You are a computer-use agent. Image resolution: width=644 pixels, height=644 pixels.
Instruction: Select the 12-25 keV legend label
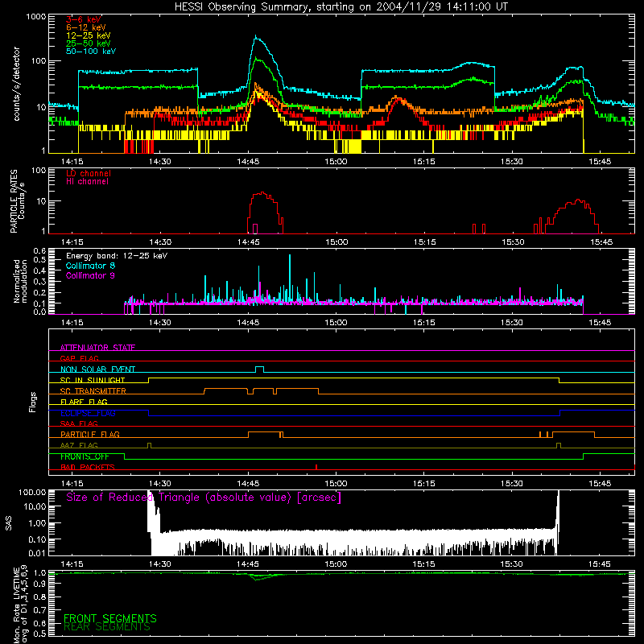coord(89,35)
